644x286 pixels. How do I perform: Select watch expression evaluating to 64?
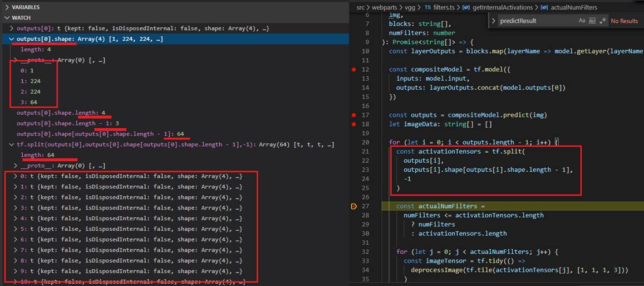click(x=175, y=134)
